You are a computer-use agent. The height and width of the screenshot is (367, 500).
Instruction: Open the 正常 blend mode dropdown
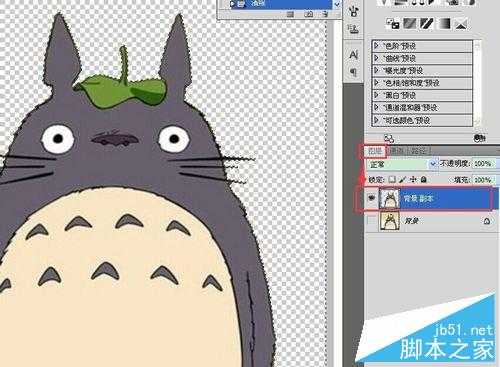tap(401, 164)
